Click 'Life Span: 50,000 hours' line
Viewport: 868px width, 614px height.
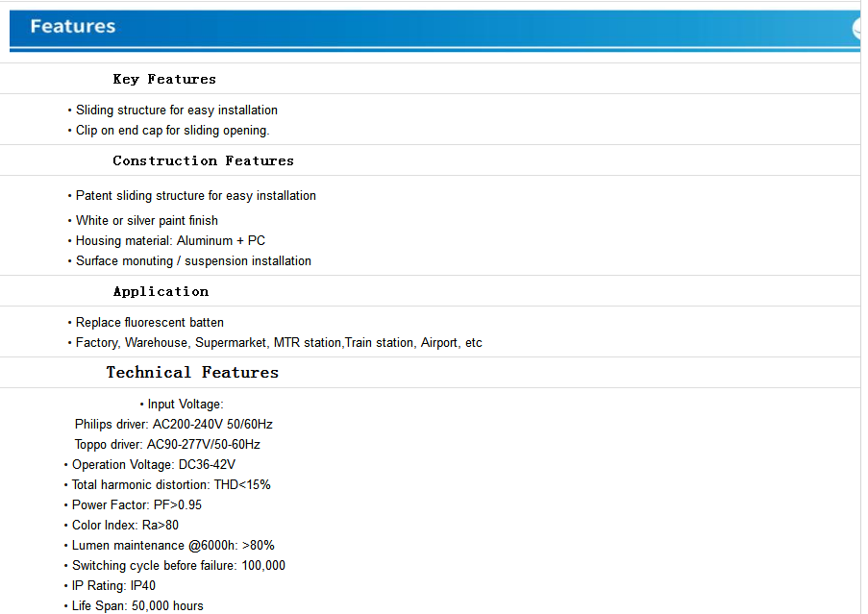(137, 606)
